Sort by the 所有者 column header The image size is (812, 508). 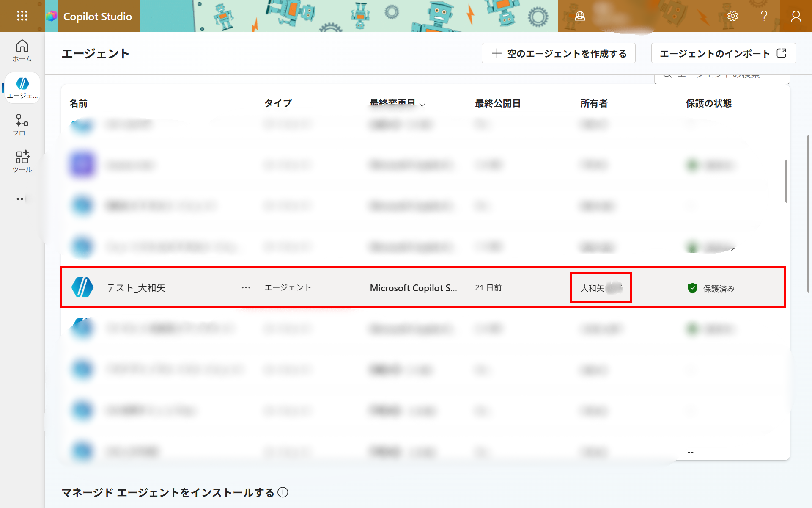click(x=594, y=103)
